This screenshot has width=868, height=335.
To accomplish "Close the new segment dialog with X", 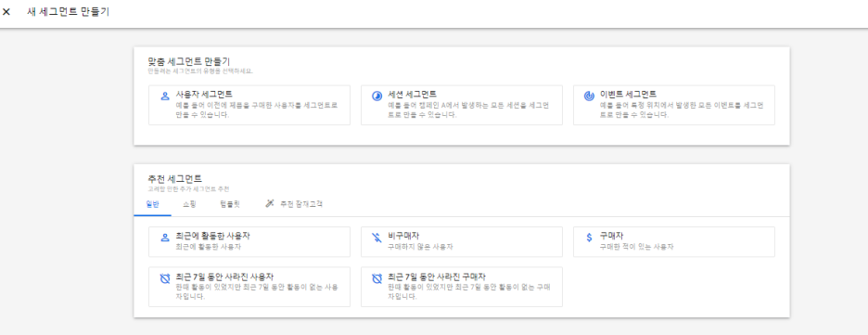I will (6, 12).
